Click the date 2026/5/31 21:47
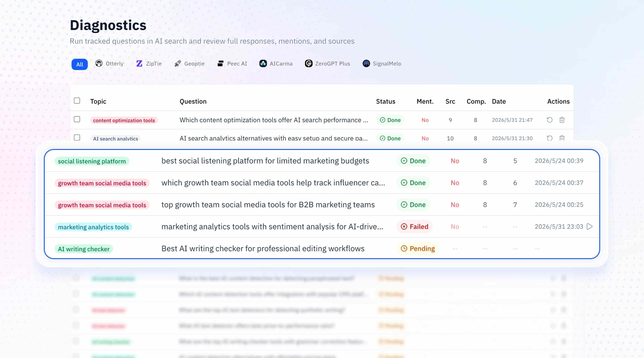The height and width of the screenshot is (358, 644). 512,120
